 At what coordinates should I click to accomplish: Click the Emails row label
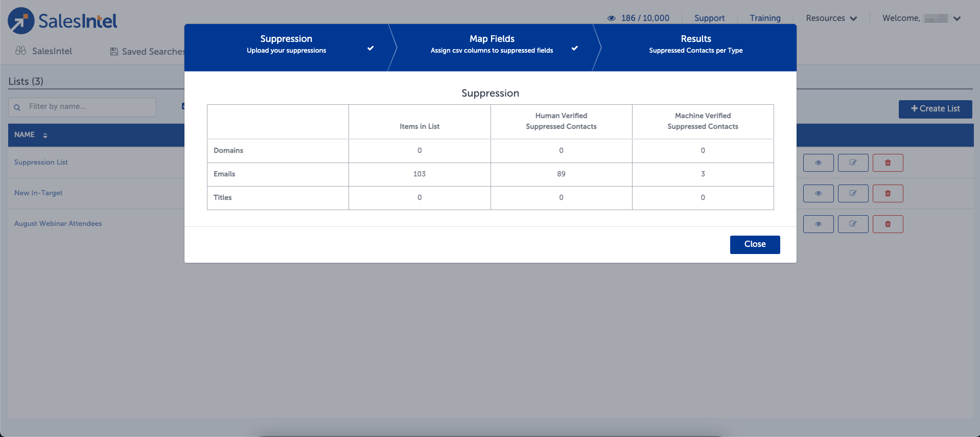pyautogui.click(x=224, y=174)
